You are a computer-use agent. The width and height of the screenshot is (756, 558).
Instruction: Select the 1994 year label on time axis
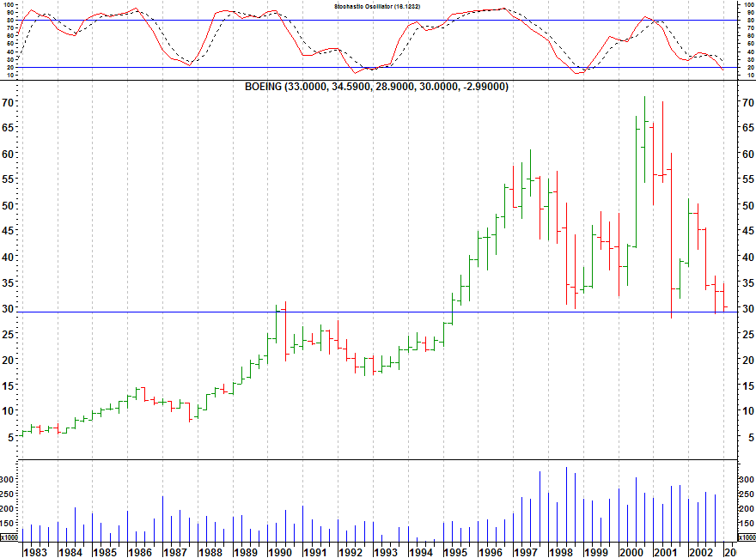click(421, 552)
